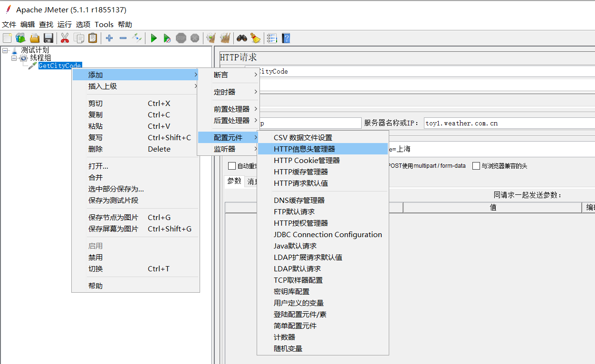595x364 pixels.
Task: Click the 测试计划 flask icon in tree
Action: pos(15,50)
